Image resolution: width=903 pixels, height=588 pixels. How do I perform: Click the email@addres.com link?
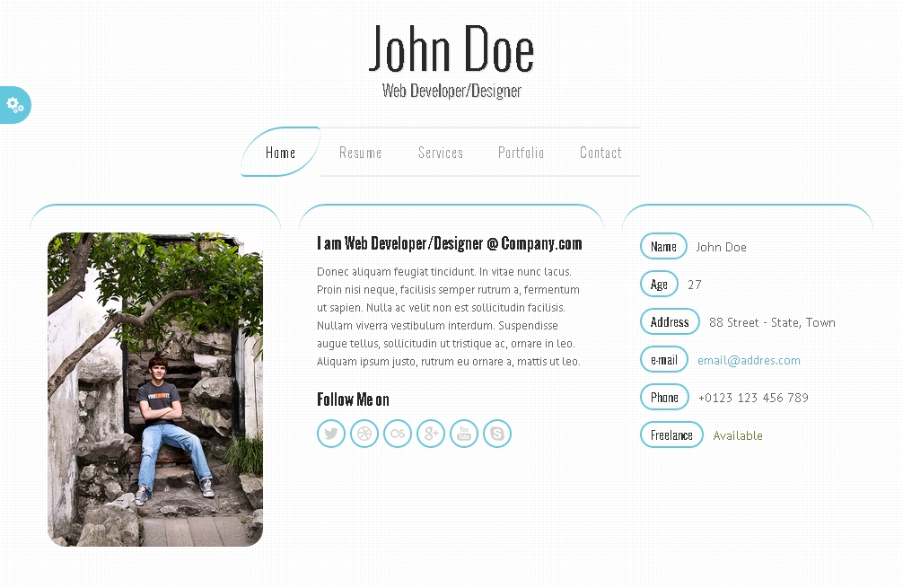749,361
